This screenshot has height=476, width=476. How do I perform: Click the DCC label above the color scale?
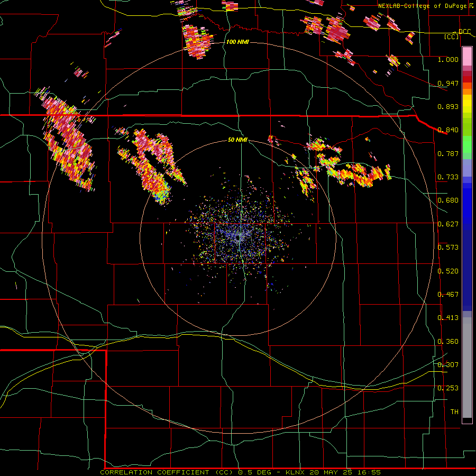coord(464,32)
